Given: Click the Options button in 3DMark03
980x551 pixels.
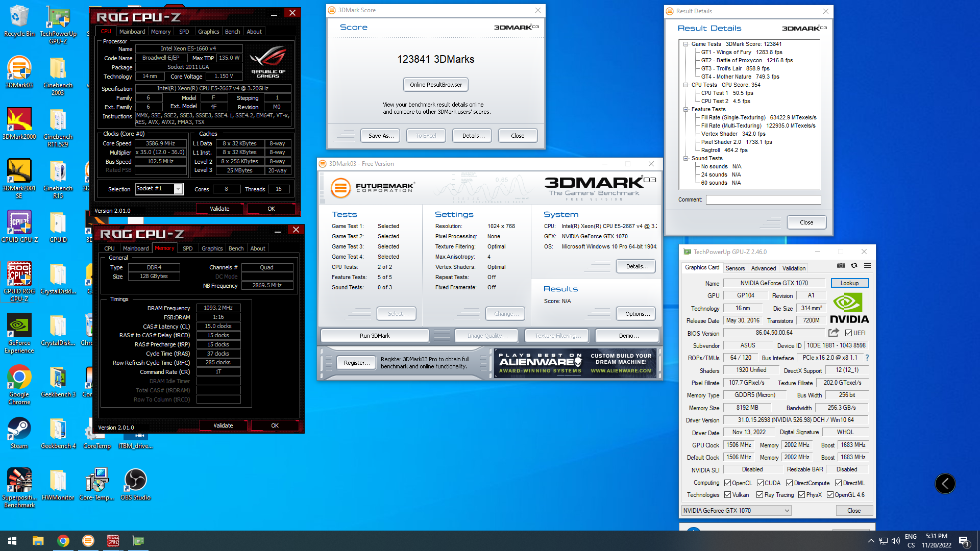Looking at the screenshot, I should coord(637,314).
